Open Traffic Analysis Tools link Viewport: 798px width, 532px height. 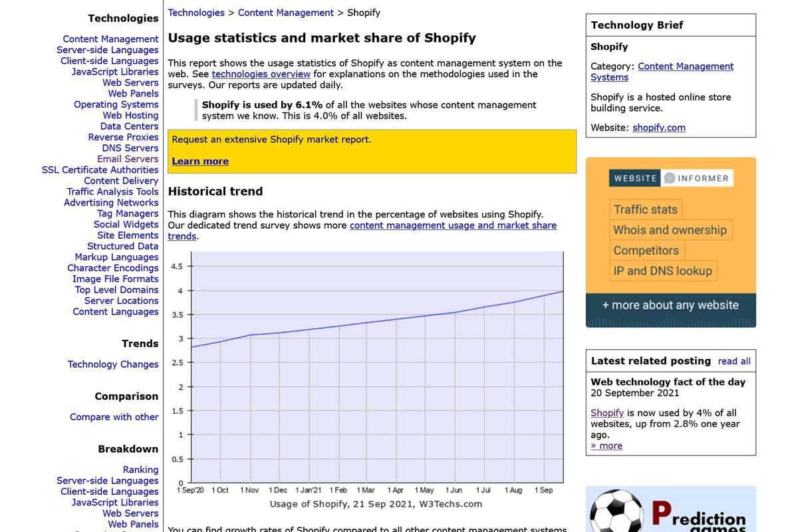click(x=112, y=192)
